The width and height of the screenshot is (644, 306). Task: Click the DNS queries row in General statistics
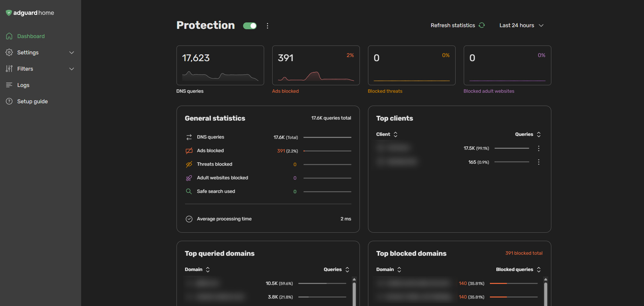pos(268,137)
